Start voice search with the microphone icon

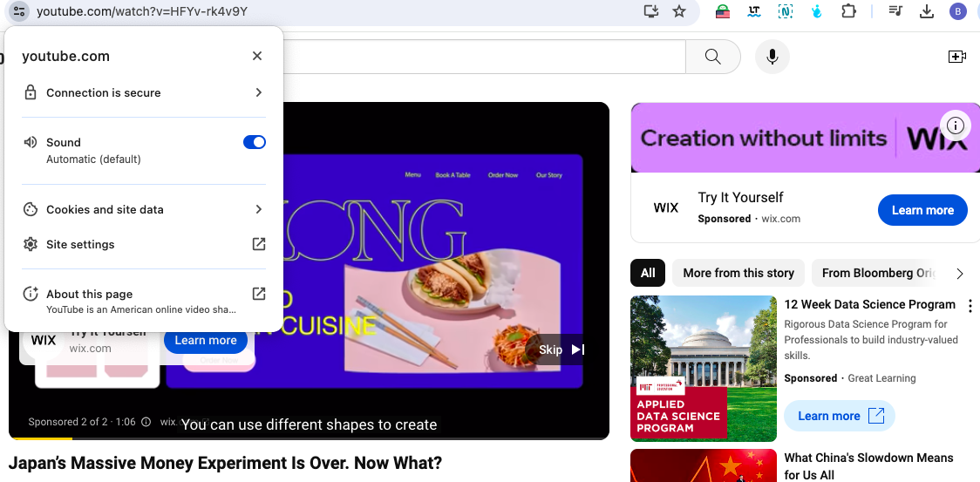point(772,57)
